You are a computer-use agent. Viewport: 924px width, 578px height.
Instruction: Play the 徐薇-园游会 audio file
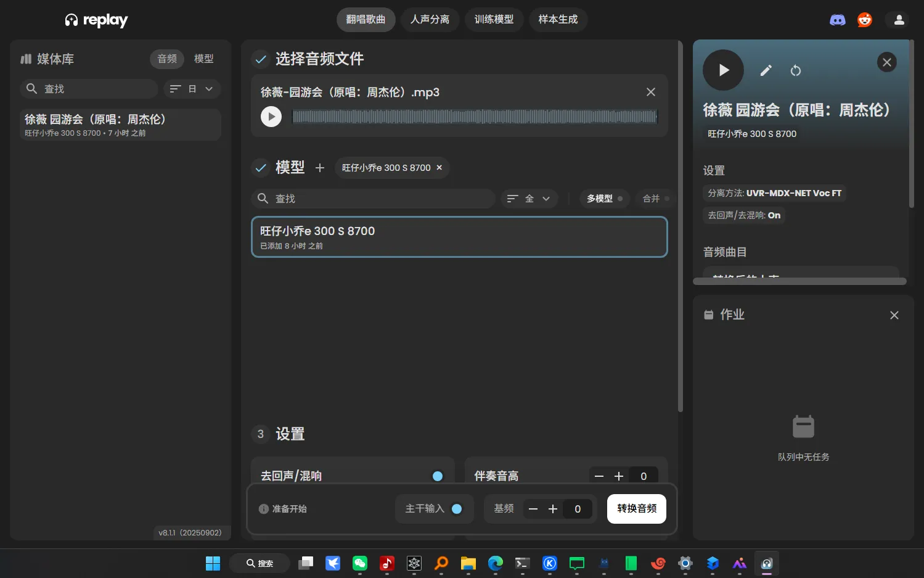(271, 116)
